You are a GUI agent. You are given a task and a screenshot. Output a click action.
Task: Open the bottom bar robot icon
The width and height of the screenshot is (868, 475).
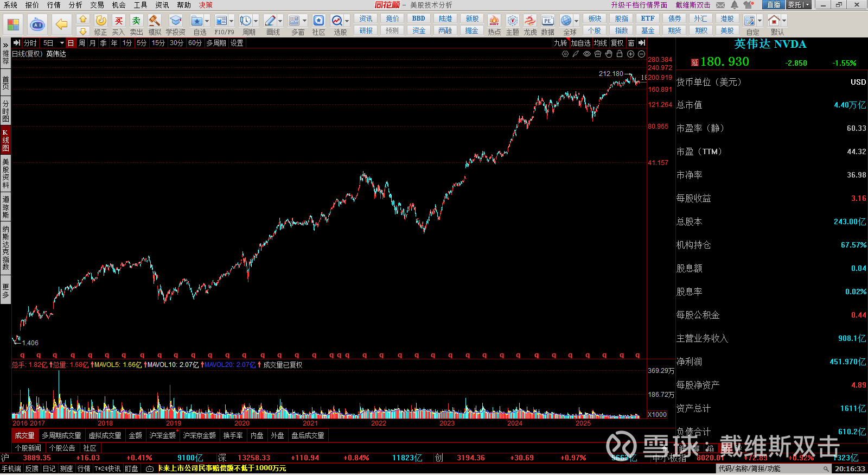tap(150, 468)
